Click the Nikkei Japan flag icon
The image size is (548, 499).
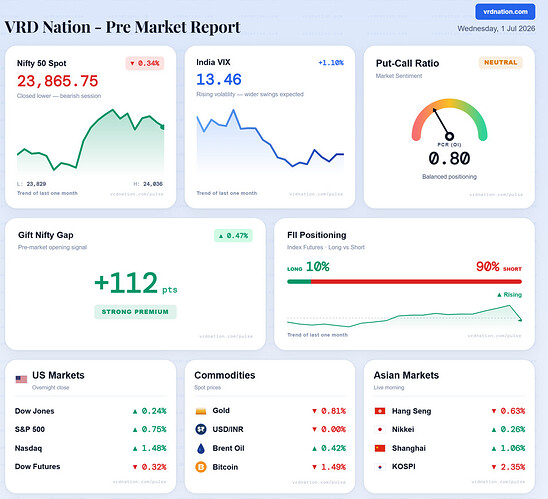380,429
